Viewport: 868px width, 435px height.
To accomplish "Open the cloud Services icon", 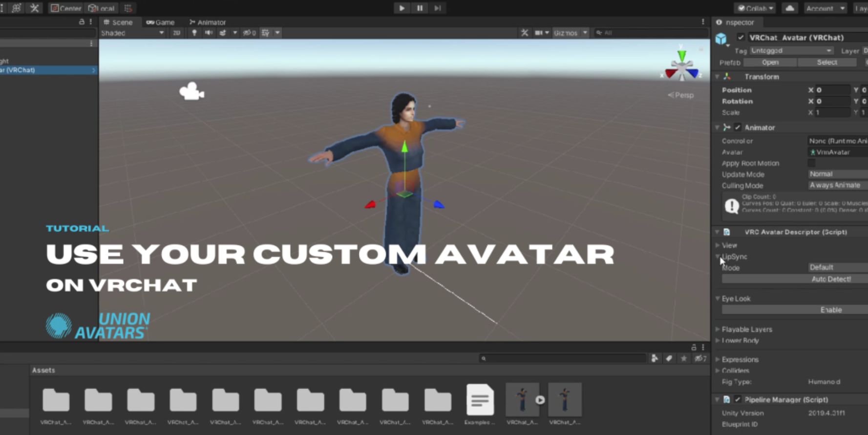I will (789, 8).
